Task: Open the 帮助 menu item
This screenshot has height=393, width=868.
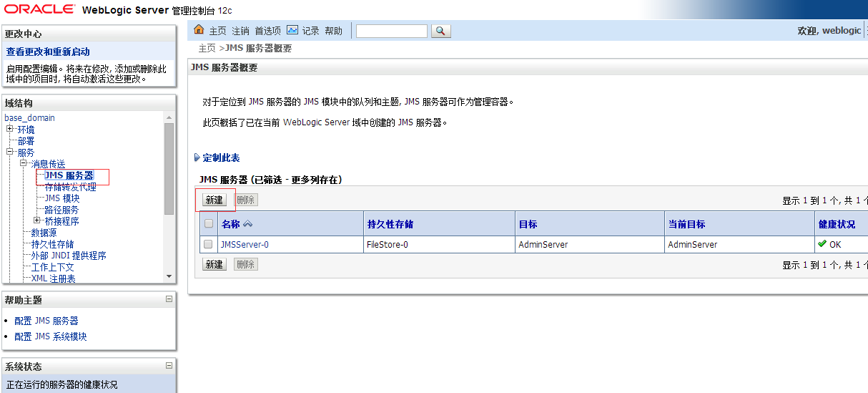Action: coord(333,31)
